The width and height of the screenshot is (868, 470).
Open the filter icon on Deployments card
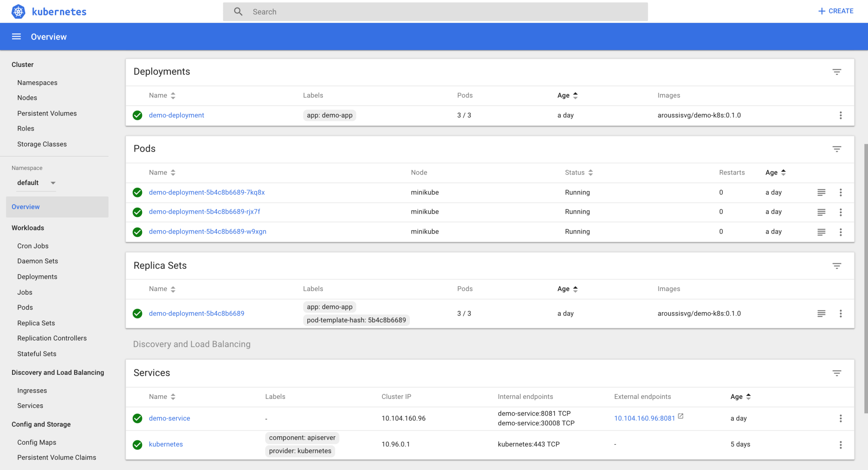pos(837,72)
